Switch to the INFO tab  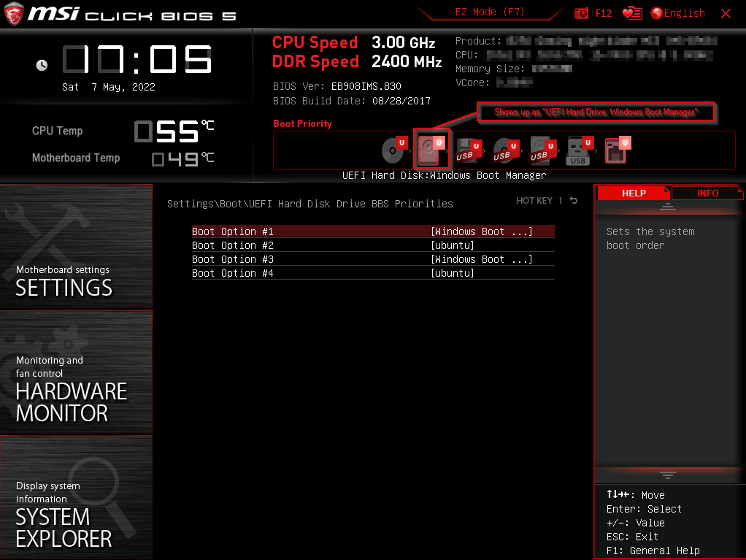click(707, 193)
